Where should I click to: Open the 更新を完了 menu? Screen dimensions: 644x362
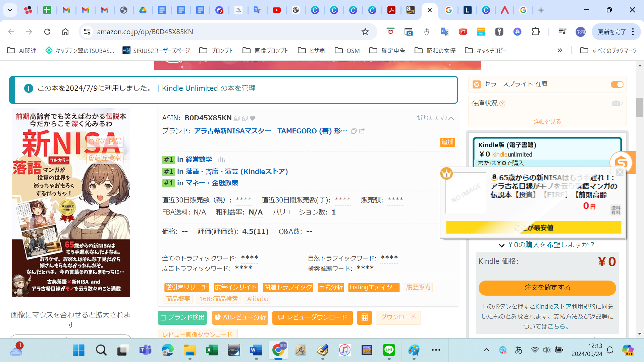[616, 32]
